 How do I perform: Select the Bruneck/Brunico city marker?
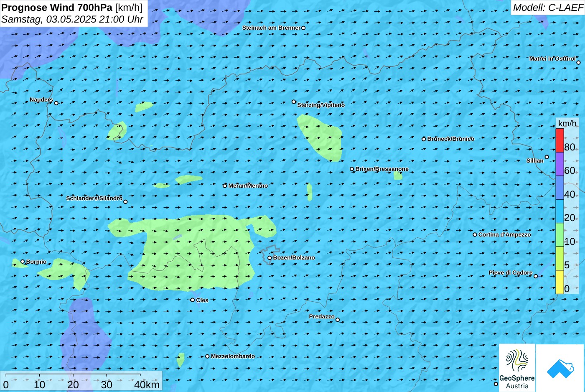click(424, 139)
